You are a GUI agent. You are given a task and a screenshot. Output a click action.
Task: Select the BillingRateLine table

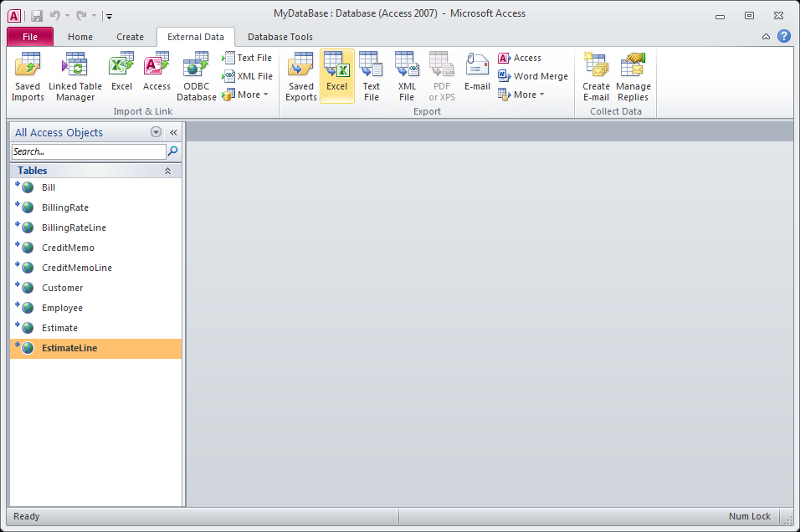[96, 228]
